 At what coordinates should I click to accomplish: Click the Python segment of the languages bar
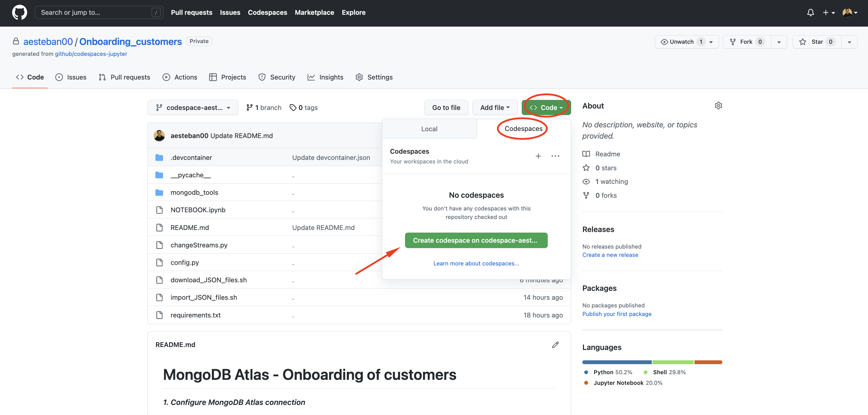616,362
